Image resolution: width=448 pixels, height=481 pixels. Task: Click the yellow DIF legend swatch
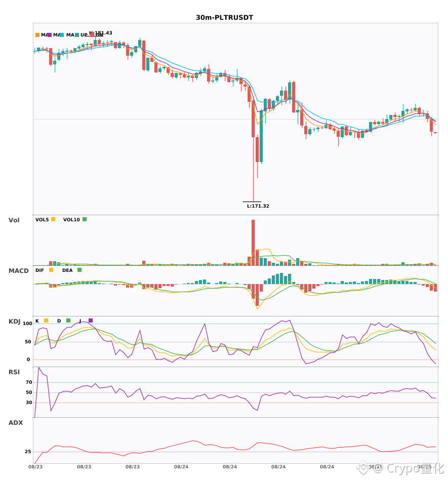tap(51, 270)
